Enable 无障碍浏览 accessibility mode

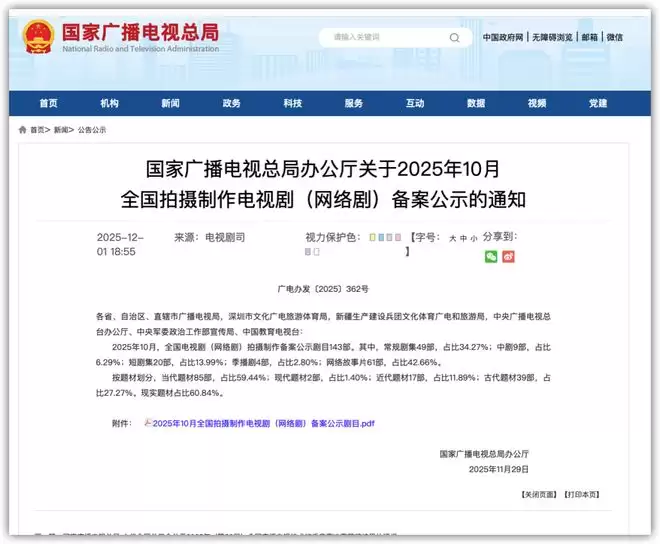coord(553,37)
